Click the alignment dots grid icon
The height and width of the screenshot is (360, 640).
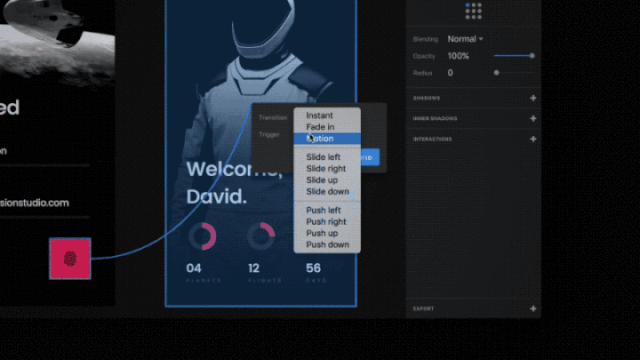click(x=473, y=11)
